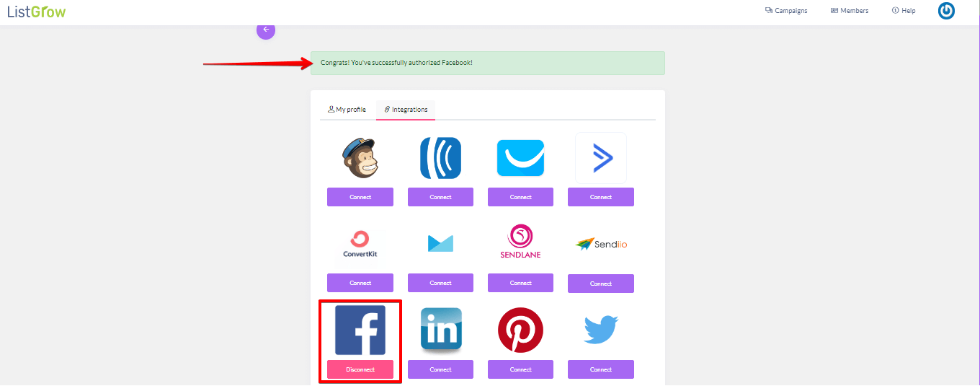
Task: Select the Integrations tab
Action: click(406, 110)
